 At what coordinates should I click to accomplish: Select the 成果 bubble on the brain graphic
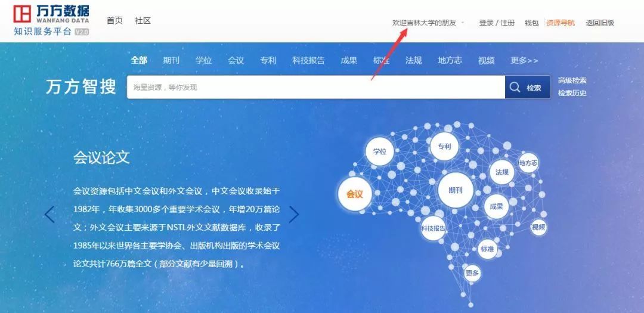point(497,207)
